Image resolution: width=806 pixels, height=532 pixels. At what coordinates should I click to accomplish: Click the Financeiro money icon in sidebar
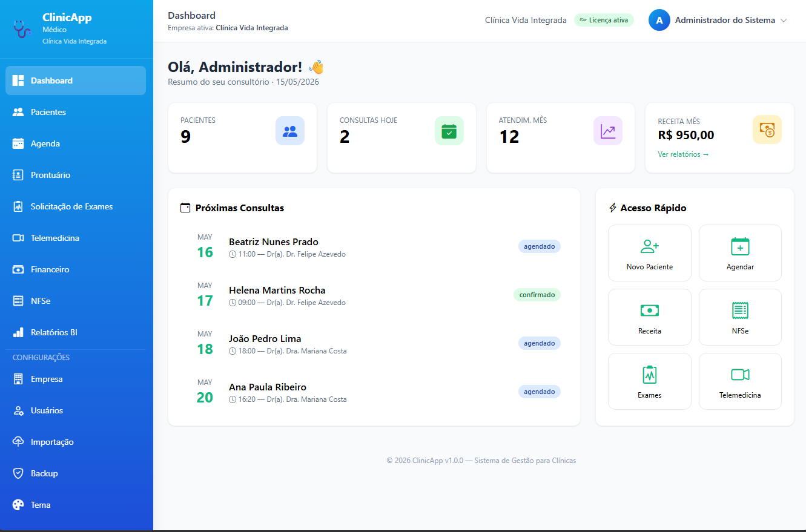[18, 269]
